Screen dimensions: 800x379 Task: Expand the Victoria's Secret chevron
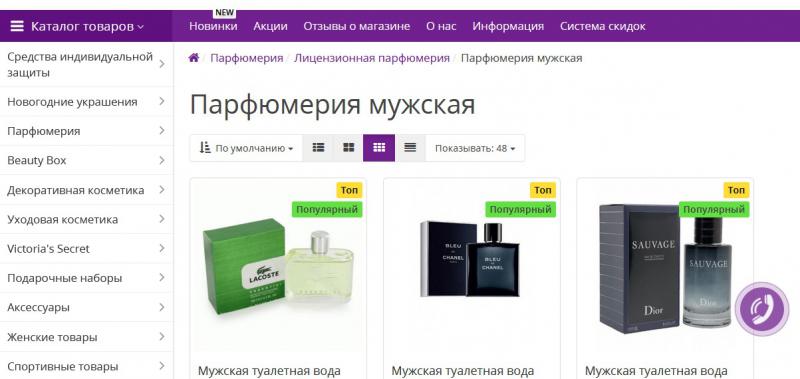point(162,248)
